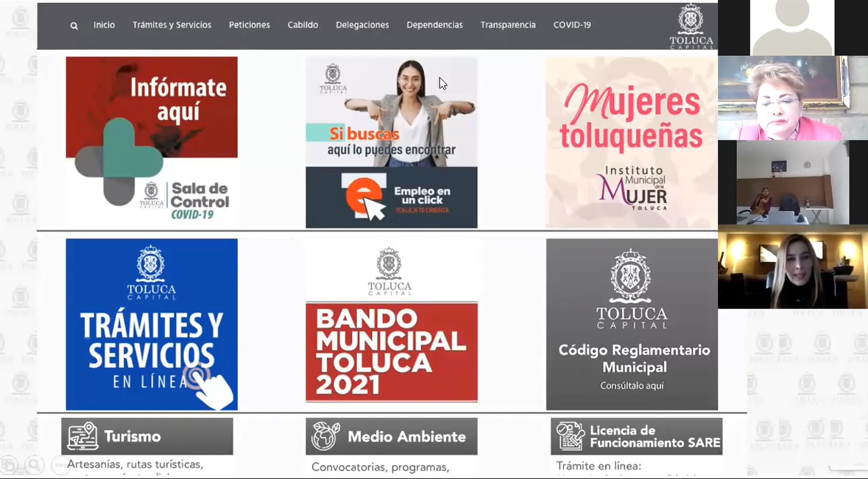868x479 pixels.
Task: Open Trámites y Servicios en línea tile
Action: click(x=152, y=324)
